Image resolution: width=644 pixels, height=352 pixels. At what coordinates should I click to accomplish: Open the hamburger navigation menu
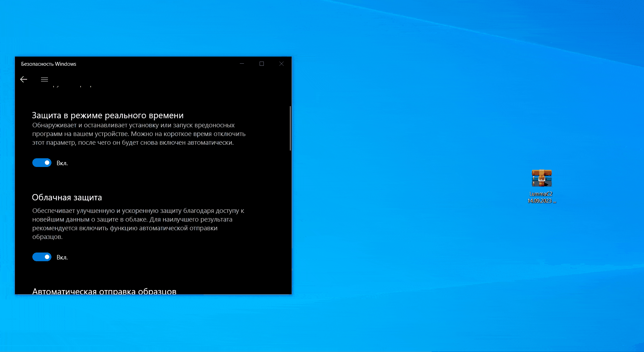[44, 79]
